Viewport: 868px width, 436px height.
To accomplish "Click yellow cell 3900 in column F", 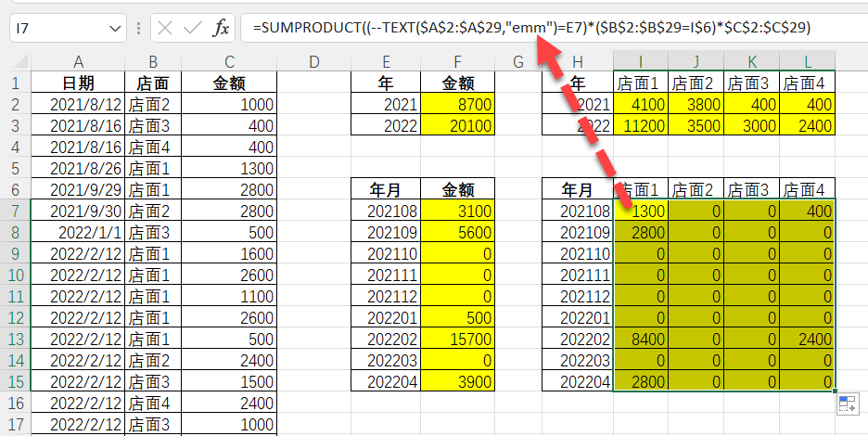I will pyautogui.click(x=458, y=381).
